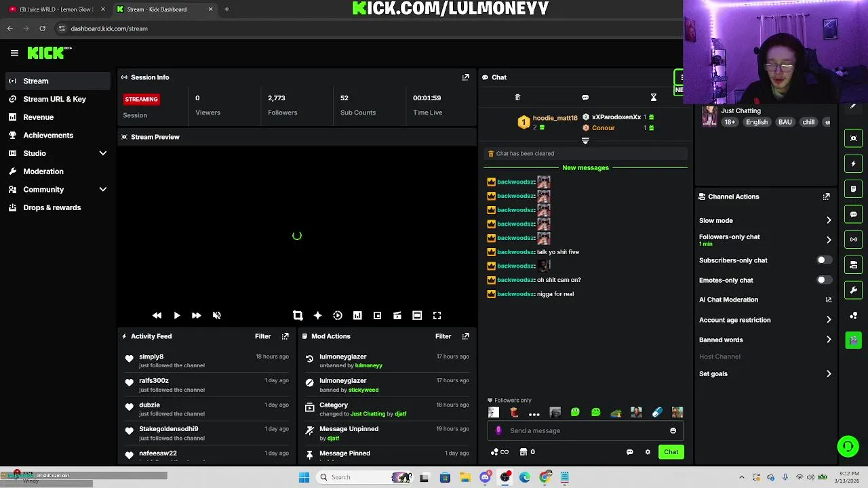Toggle the lightning activity feed panel button

point(854,163)
